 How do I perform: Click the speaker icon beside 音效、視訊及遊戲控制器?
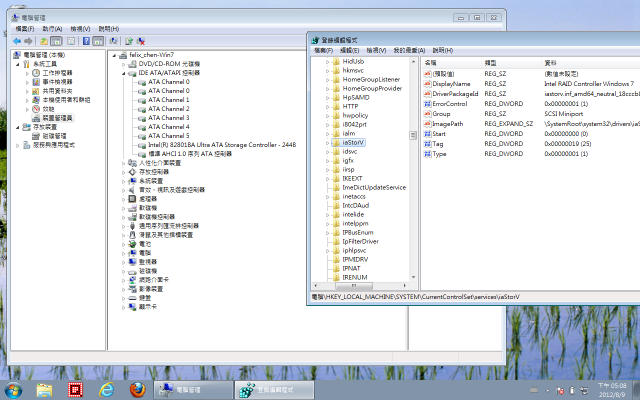tap(132, 190)
